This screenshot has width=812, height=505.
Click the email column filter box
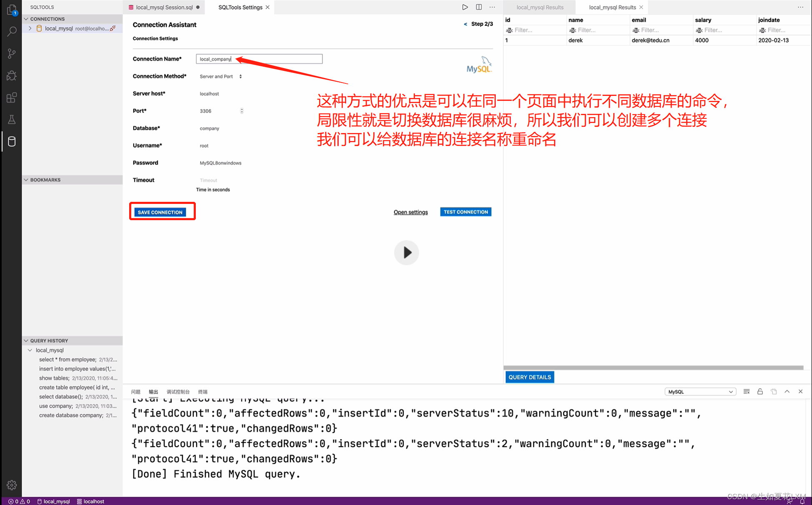click(x=661, y=30)
